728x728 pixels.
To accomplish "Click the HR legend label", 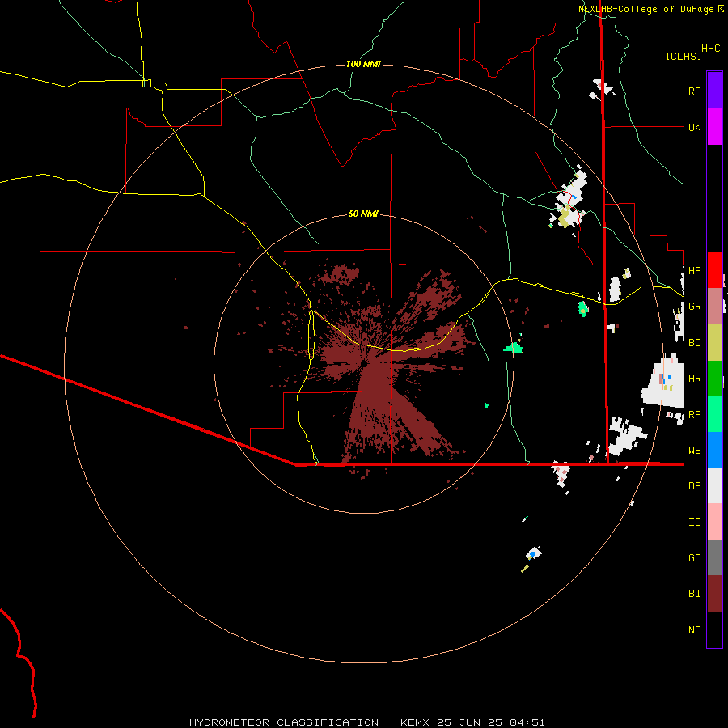I will (694, 379).
